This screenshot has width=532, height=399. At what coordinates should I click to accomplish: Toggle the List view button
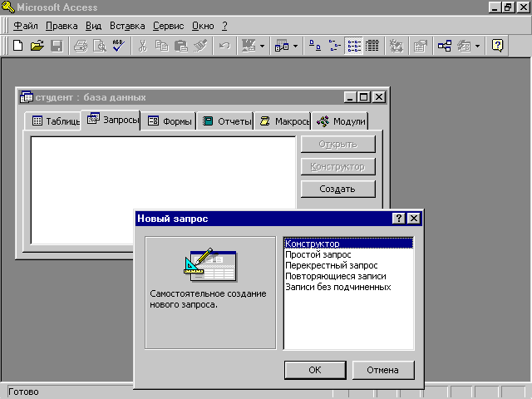pyautogui.click(x=354, y=46)
